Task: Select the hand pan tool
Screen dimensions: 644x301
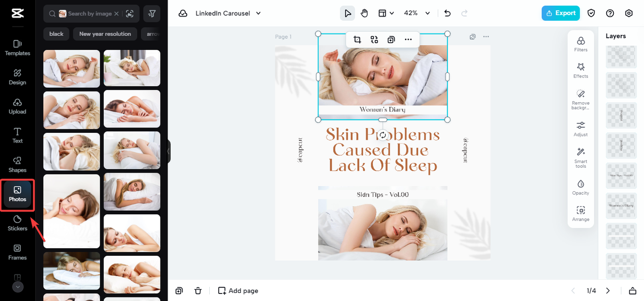Action: tap(364, 13)
